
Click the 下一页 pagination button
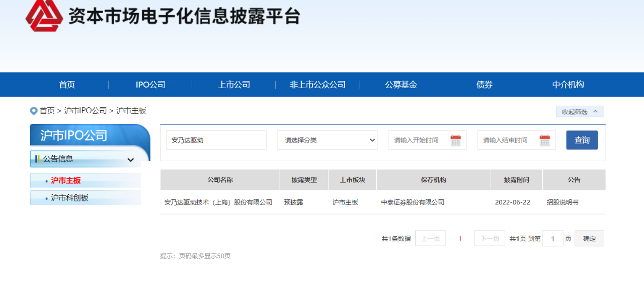(x=490, y=239)
